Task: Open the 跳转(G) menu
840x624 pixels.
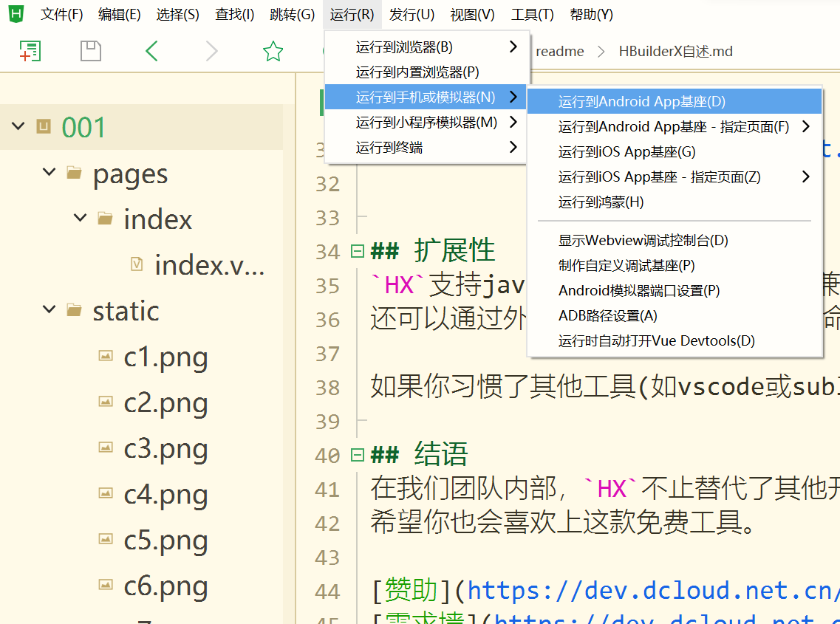Action: click(293, 15)
